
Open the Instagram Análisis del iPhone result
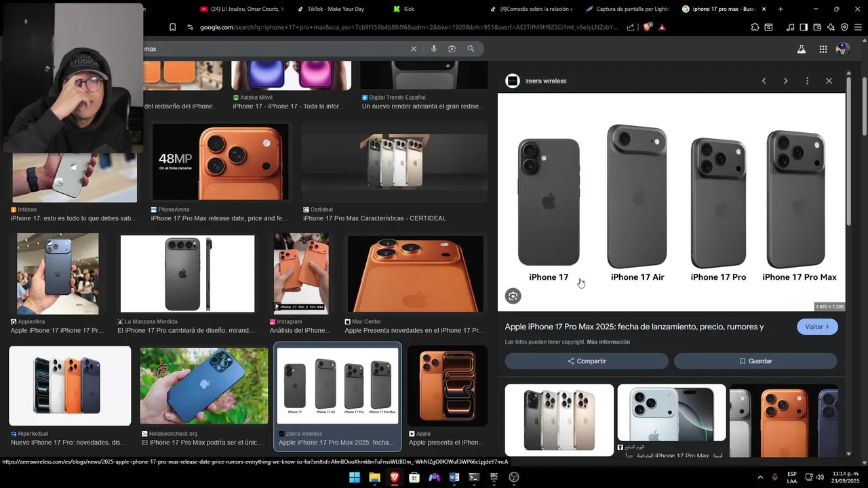(301, 274)
